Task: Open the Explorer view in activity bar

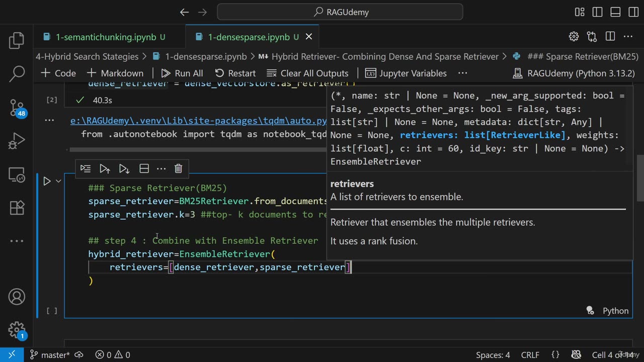Action: tap(17, 41)
